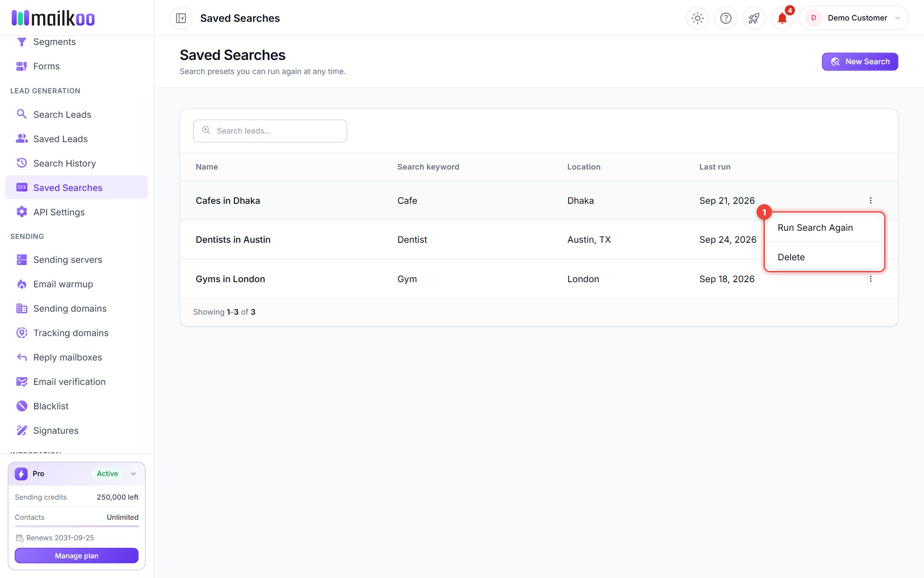
Task: Click the mailkoo logo
Action: pyautogui.click(x=53, y=18)
